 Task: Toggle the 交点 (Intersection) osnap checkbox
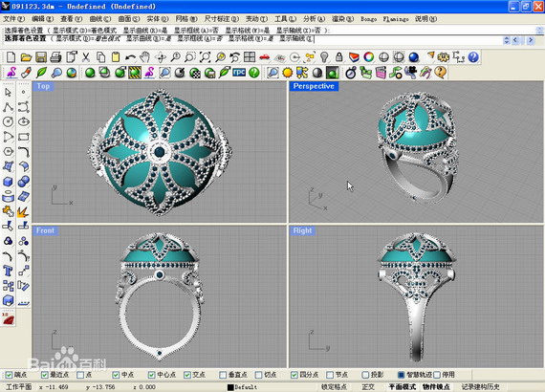point(187,375)
